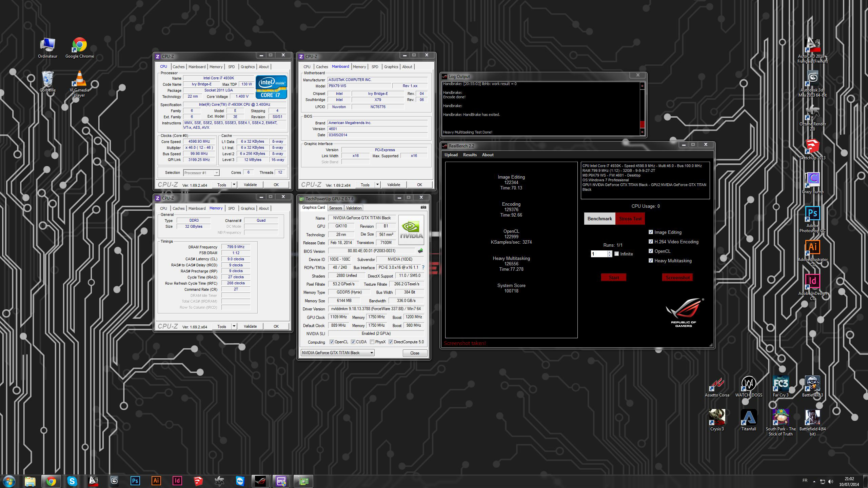This screenshot has width=868, height=488.
Task: Open the Validation tab in GPU-Z
Action: click(354, 208)
